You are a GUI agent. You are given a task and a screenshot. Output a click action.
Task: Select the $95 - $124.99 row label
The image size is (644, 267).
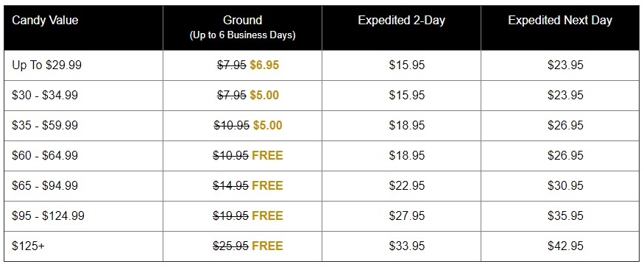(x=48, y=216)
